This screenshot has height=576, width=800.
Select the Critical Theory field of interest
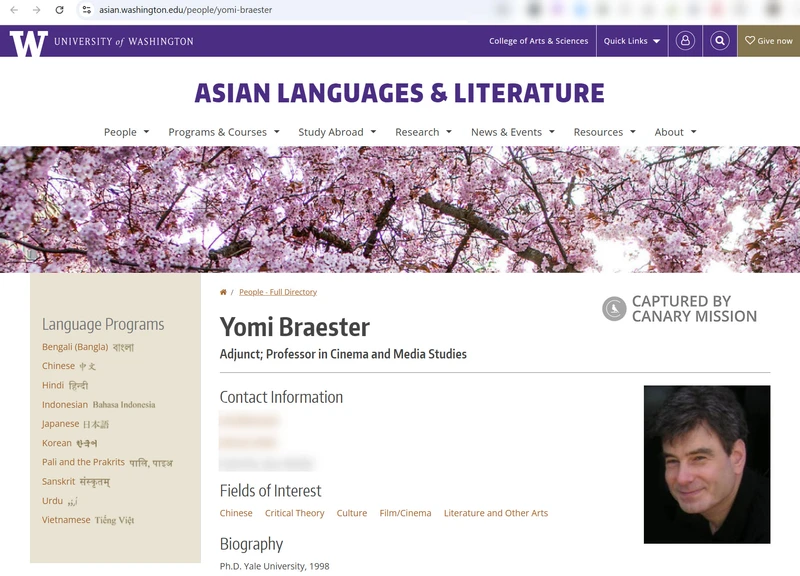pos(294,513)
